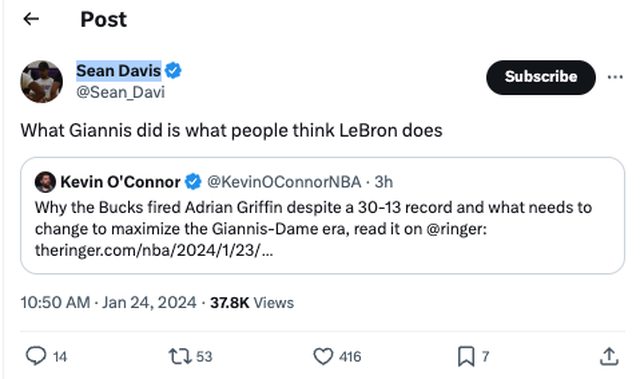Click the Sean Davis display name
Image resolution: width=640 pixels, height=379 pixels.
click(x=119, y=71)
